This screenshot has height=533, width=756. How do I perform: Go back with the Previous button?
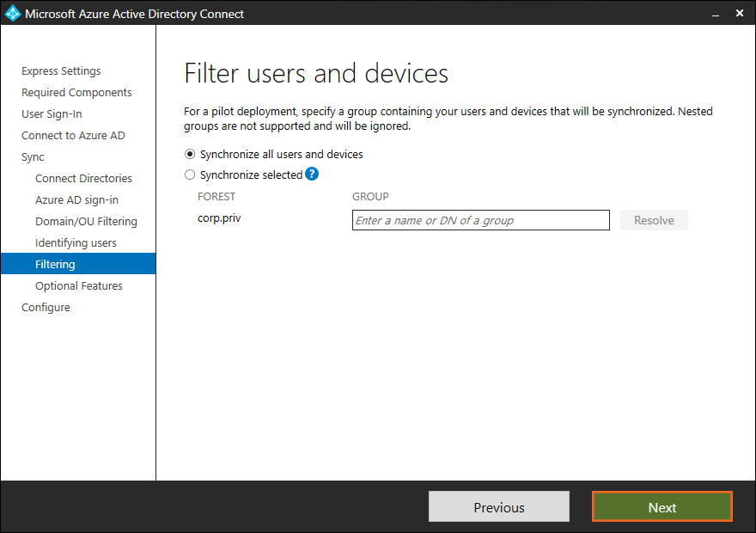pos(498,507)
